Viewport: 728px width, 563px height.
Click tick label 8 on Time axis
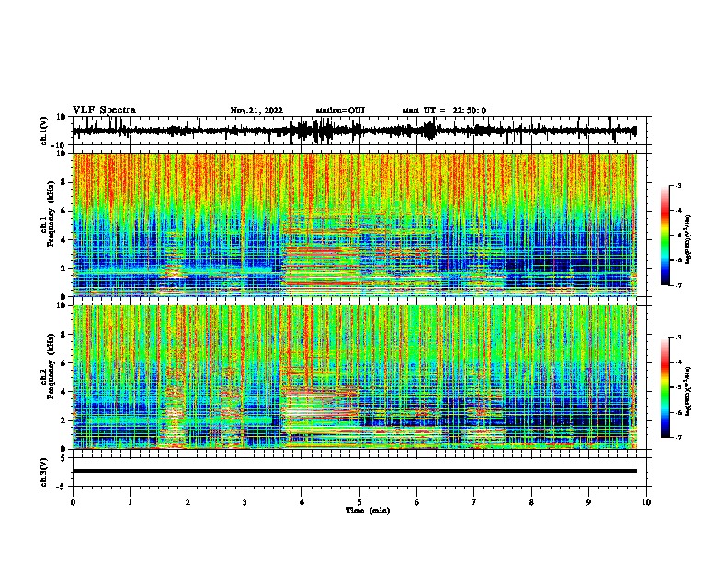coord(531,502)
